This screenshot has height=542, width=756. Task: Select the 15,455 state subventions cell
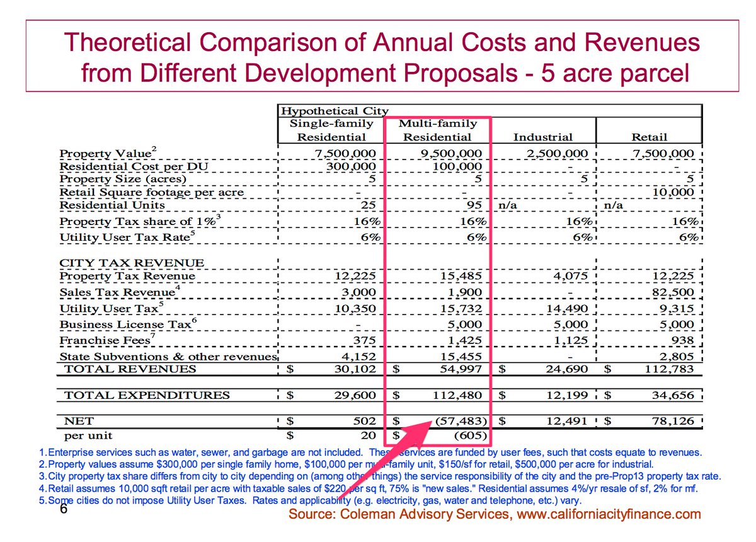(461, 356)
